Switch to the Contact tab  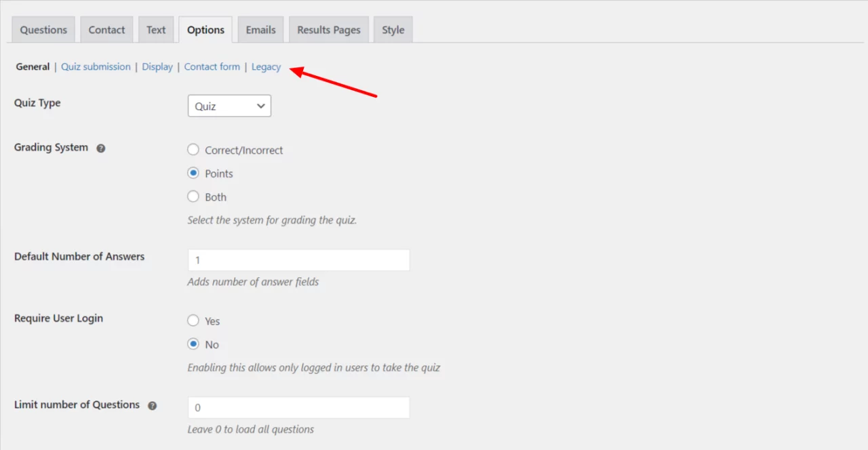[106, 30]
